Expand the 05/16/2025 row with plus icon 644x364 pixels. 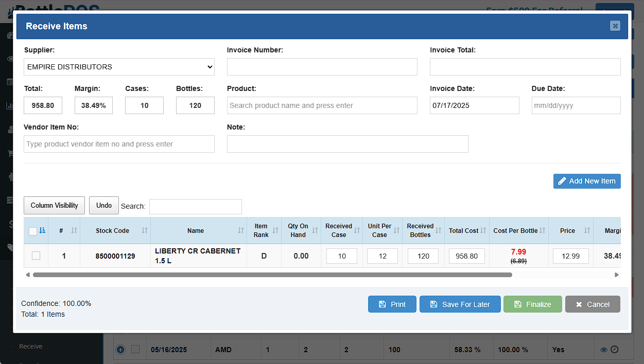click(x=120, y=350)
